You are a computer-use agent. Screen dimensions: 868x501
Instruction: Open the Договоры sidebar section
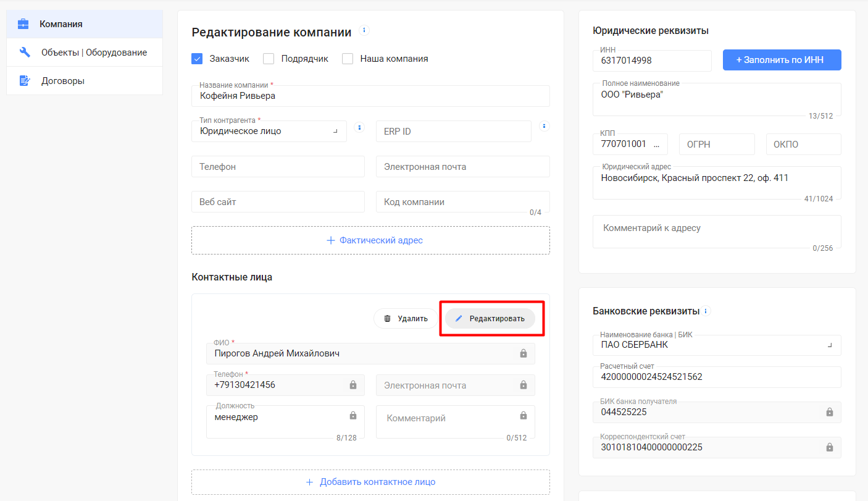85,81
